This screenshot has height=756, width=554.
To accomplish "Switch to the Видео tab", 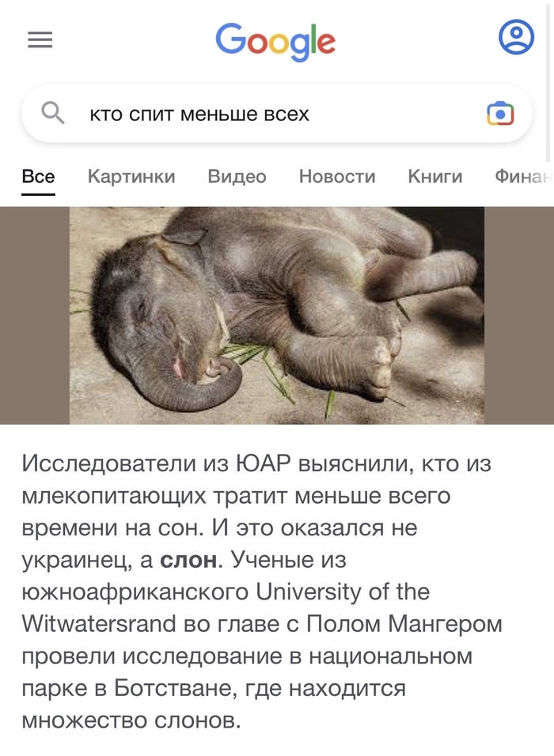I will tap(237, 176).
